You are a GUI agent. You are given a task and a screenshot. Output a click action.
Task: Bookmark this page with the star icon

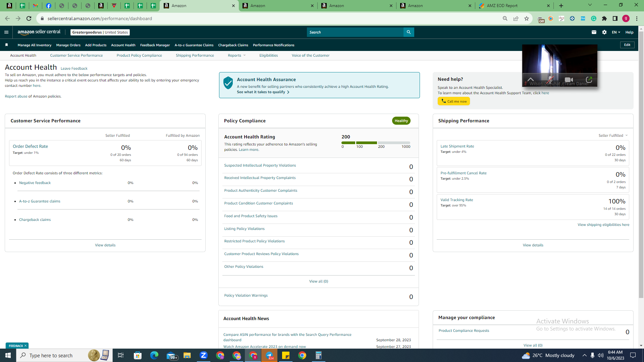[x=527, y=18]
